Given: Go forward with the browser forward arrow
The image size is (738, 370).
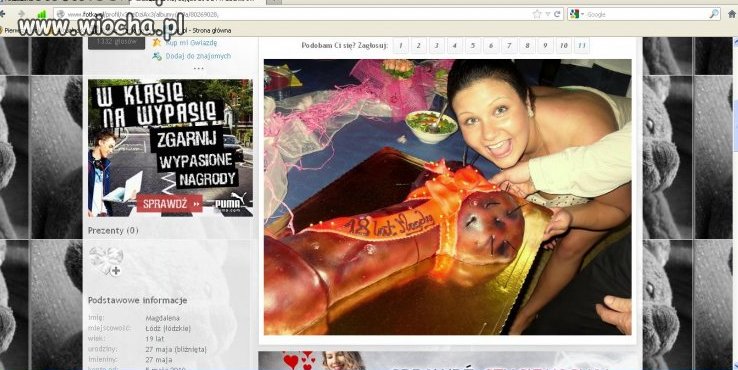Looking at the screenshot, I should coord(22,15).
